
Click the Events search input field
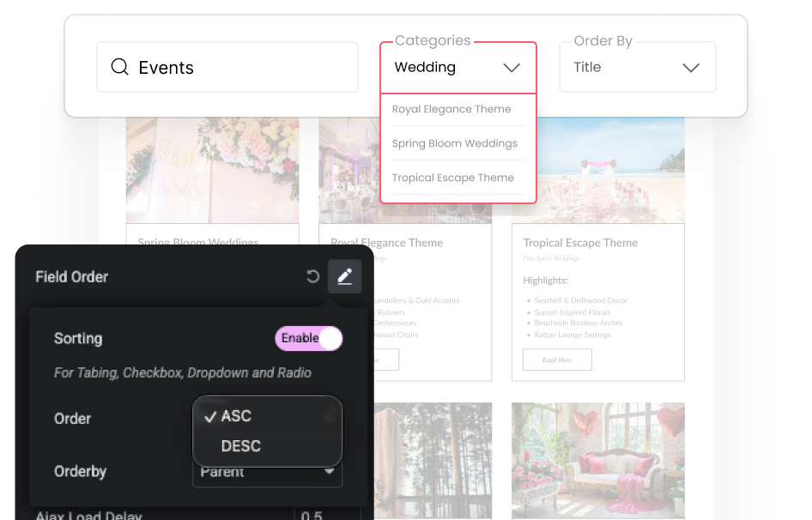[x=227, y=67]
